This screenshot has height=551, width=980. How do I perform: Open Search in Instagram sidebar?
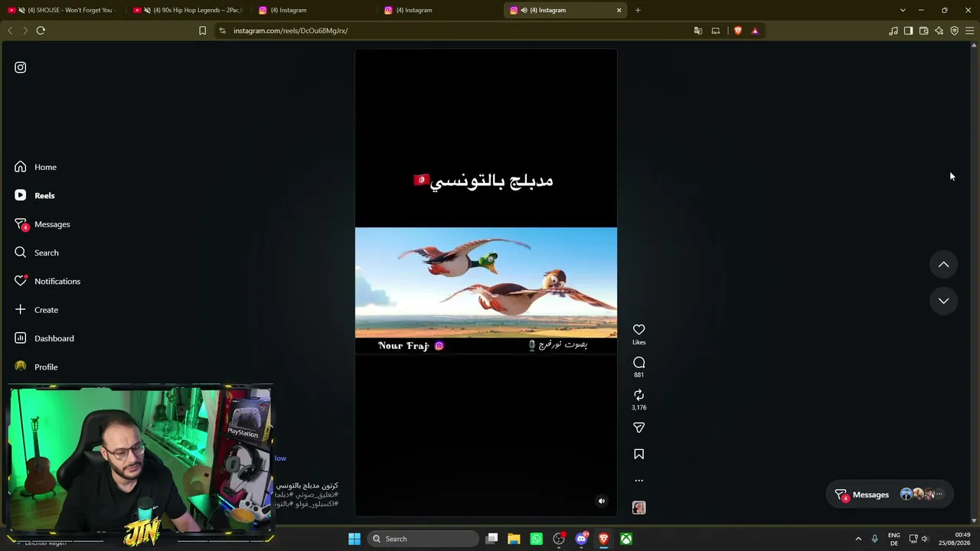tap(36, 253)
